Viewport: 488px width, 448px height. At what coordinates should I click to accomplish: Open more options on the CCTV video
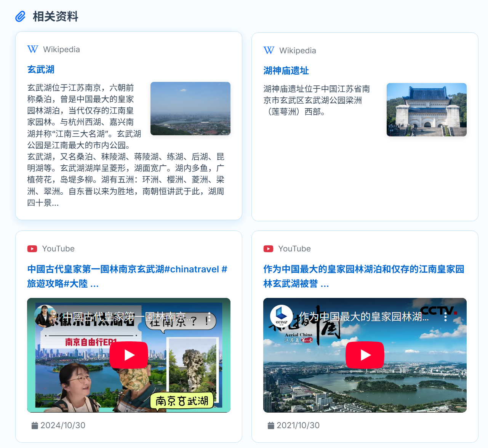[445, 317]
